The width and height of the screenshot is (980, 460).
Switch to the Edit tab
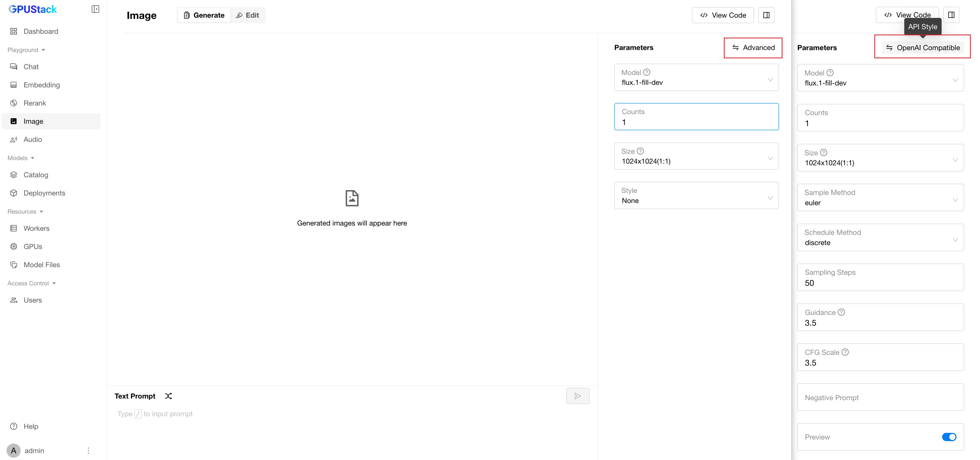pyautogui.click(x=248, y=15)
